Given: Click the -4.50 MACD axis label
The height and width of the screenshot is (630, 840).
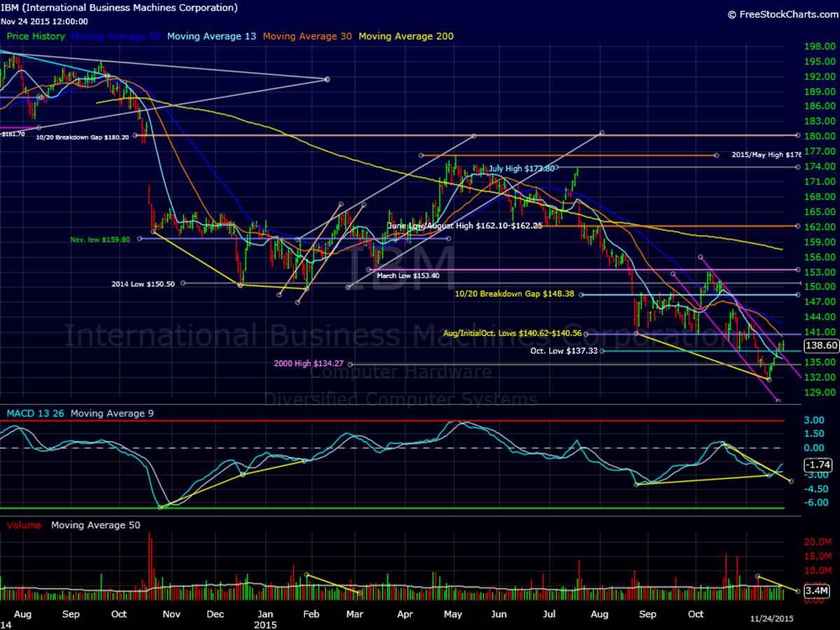Looking at the screenshot, I should click(816, 489).
